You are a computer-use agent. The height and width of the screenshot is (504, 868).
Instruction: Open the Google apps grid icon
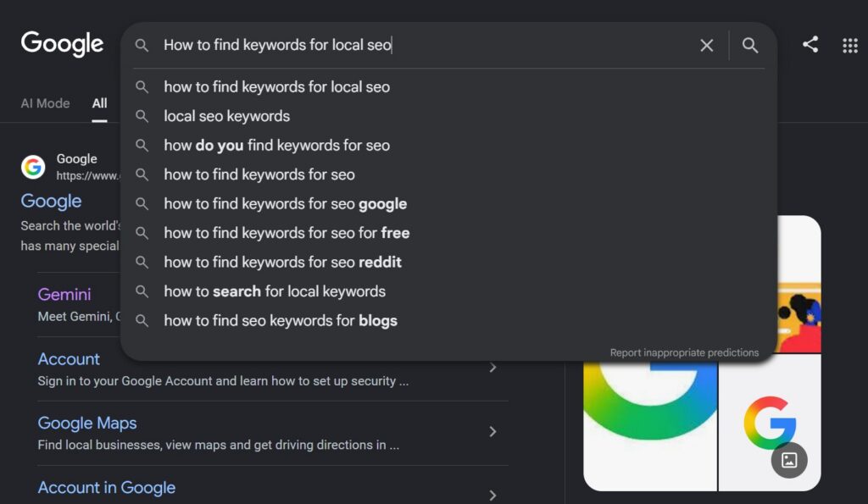849,46
